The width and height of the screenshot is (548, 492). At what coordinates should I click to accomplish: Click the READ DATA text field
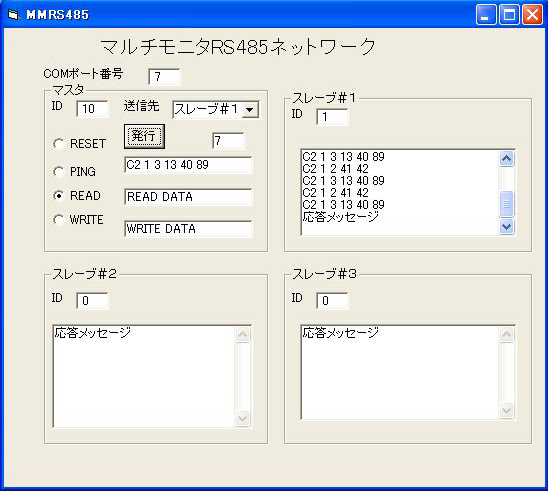pyautogui.click(x=188, y=197)
